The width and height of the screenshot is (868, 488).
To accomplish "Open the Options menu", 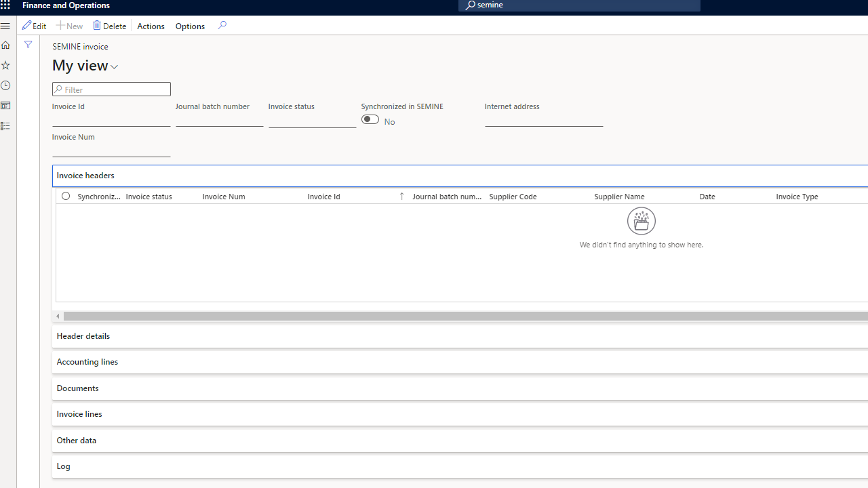I will (x=190, y=26).
